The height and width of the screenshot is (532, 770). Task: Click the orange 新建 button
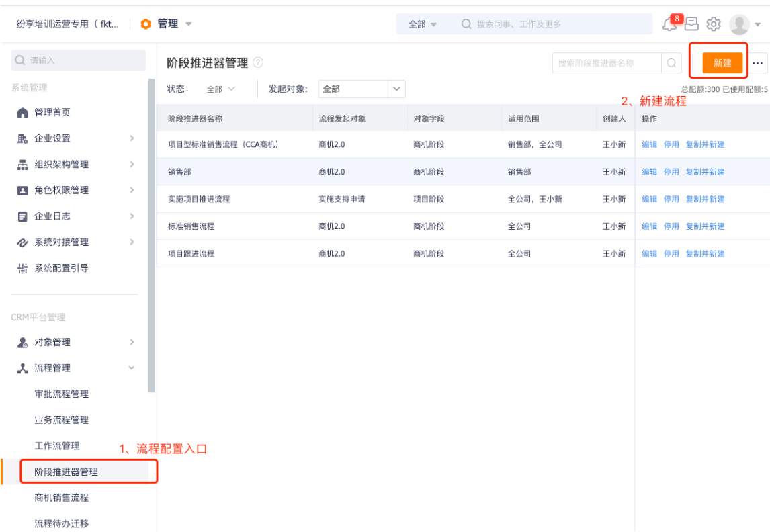(722, 63)
